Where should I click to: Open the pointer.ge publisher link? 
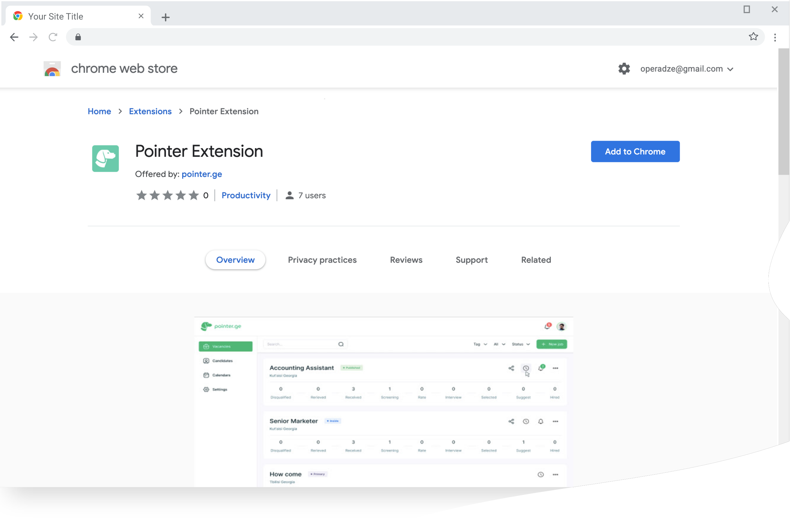pos(201,174)
